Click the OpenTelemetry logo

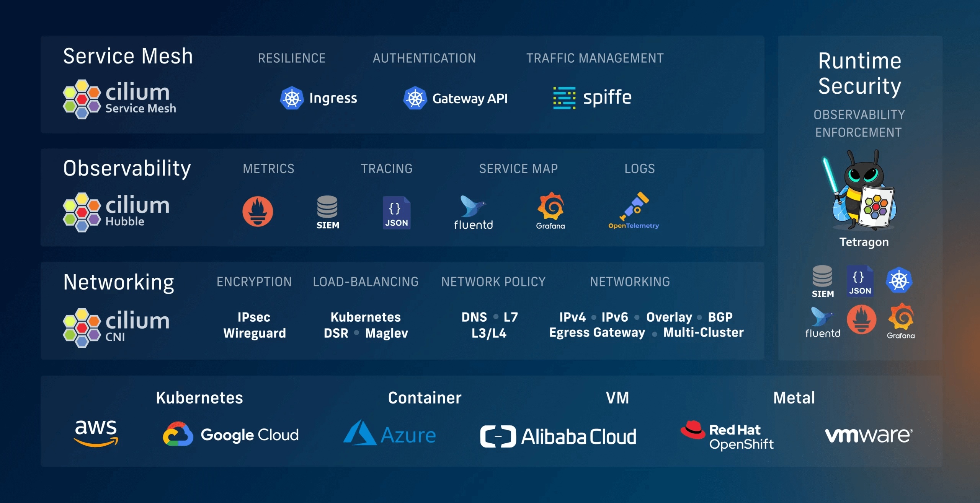(634, 211)
